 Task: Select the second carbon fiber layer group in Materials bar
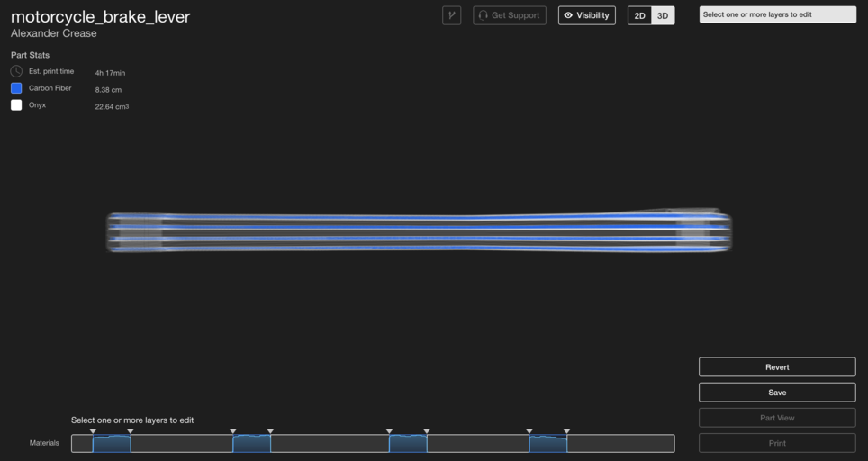pos(251,444)
